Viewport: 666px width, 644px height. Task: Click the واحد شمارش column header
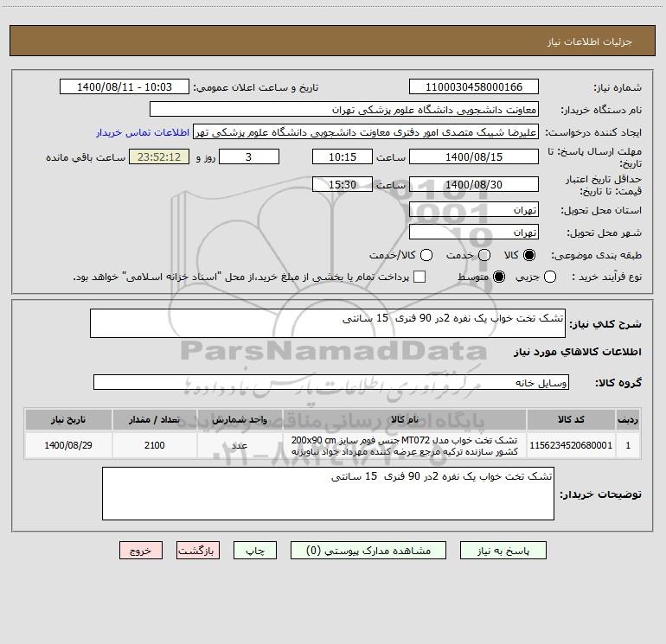[240, 419]
